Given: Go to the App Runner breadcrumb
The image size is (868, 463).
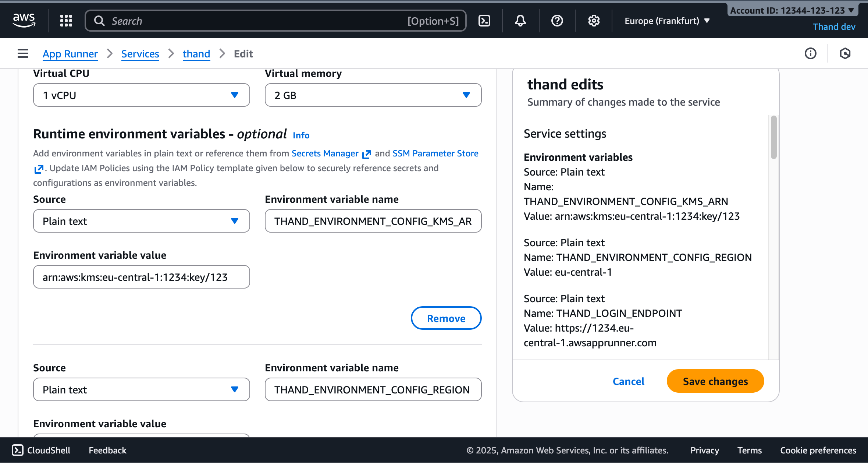Looking at the screenshot, I should [70, 54].
